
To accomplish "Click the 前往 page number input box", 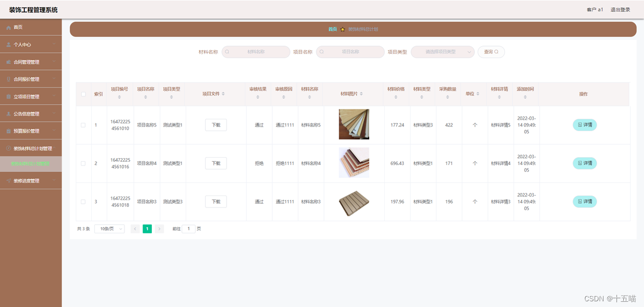I will click(x=189, y=229).
